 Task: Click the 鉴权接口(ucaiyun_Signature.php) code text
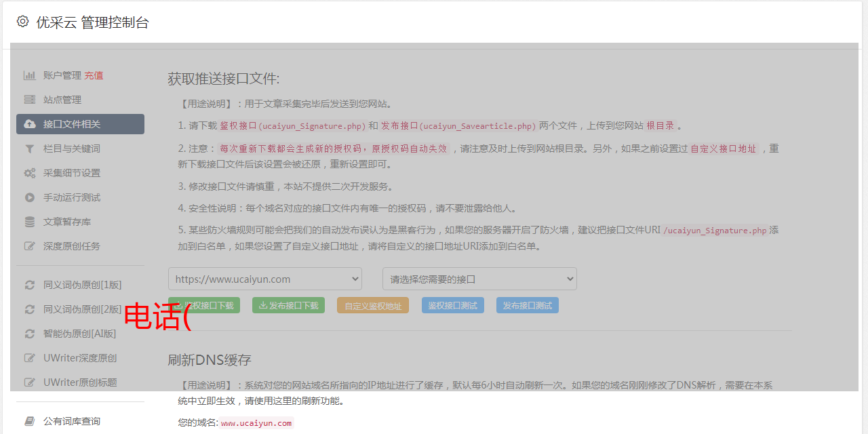coord(292,125)
